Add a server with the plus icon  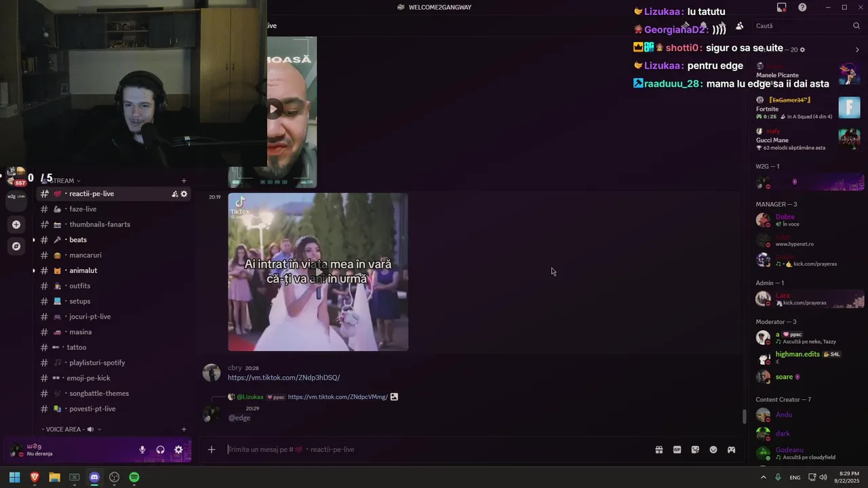point(16,224)
